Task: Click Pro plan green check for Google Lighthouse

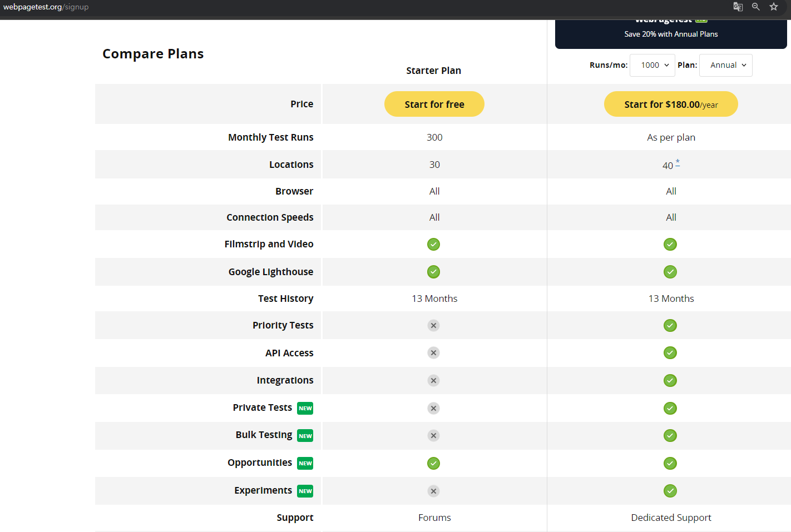Action: (x=670, y=272)
